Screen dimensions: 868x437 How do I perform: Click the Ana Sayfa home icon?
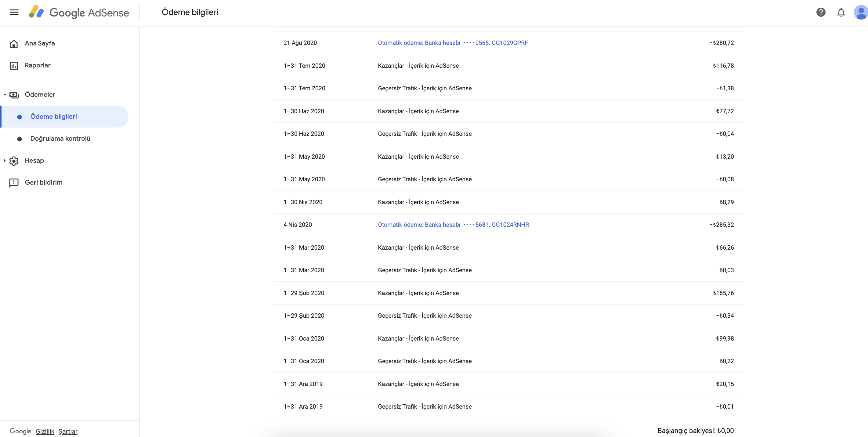[x=14, y=44]
